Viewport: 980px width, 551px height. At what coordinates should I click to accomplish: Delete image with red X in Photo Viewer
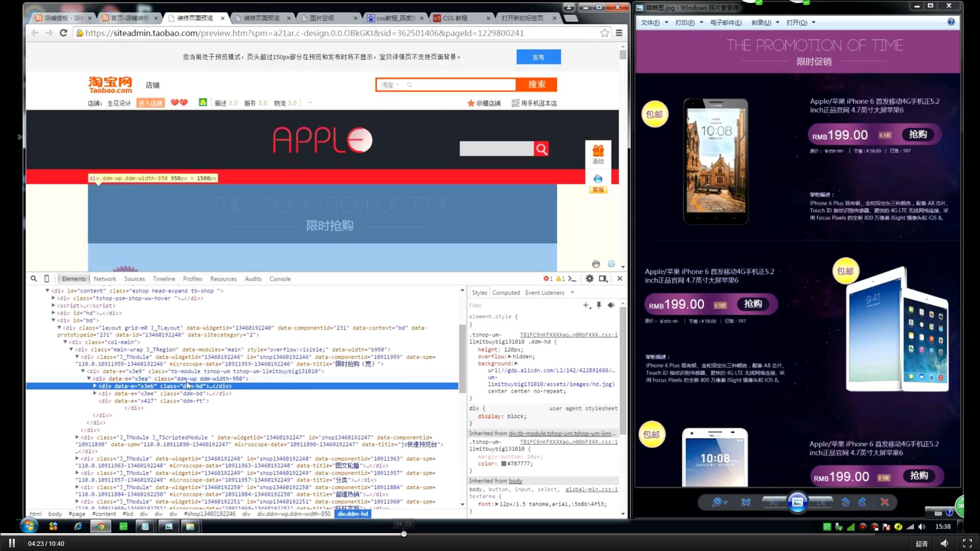885,502
